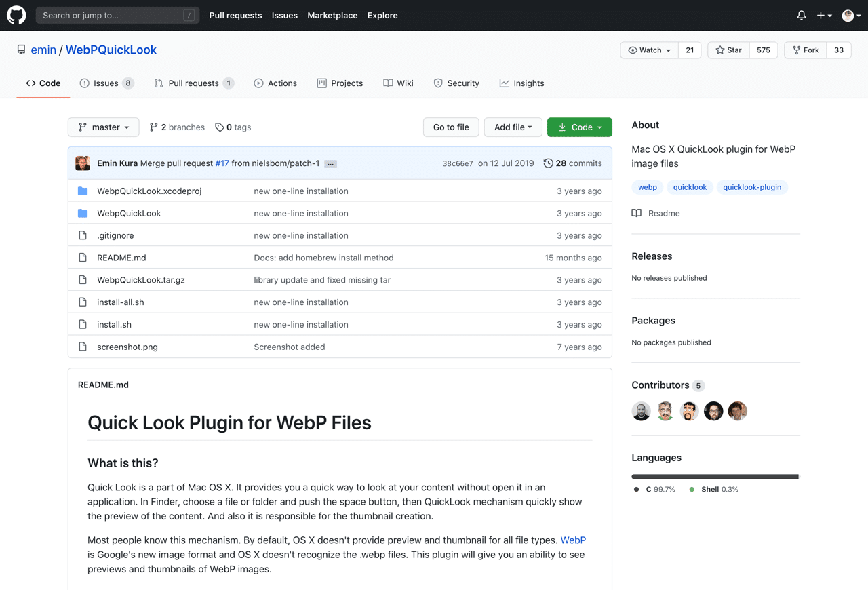The height and width of the screenshot is (590, 868).
Task: Open the WebPQuickLook repository title link
Action: pos(111,50)
